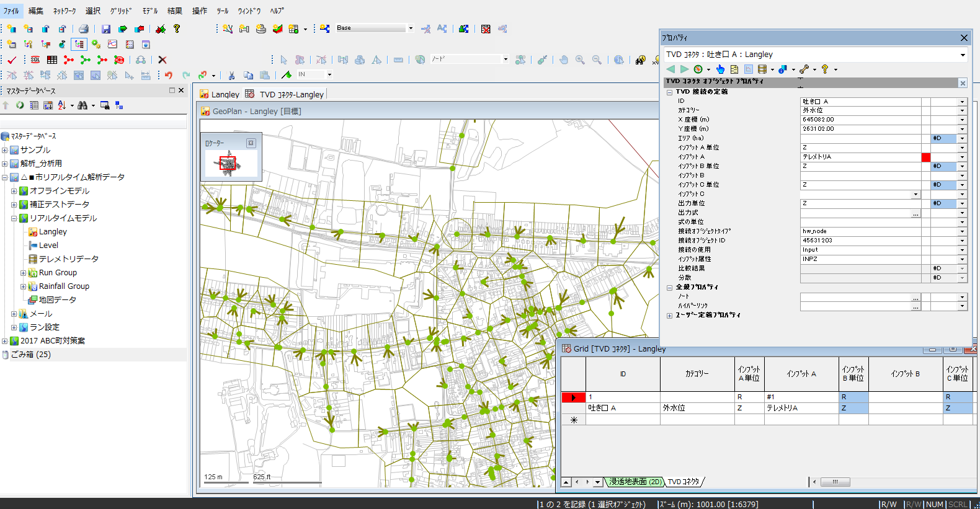The height and width of the screenshot is (509, 980).
Task: Select テレメトリデータ in the database tree
Action: point(68,259)
